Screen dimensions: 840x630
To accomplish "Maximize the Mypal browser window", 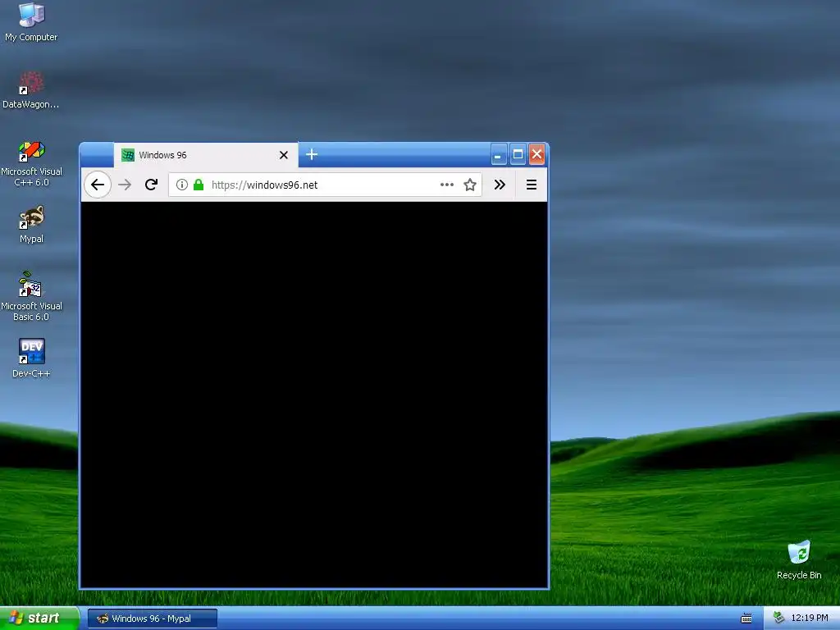I will click(518, 155).
